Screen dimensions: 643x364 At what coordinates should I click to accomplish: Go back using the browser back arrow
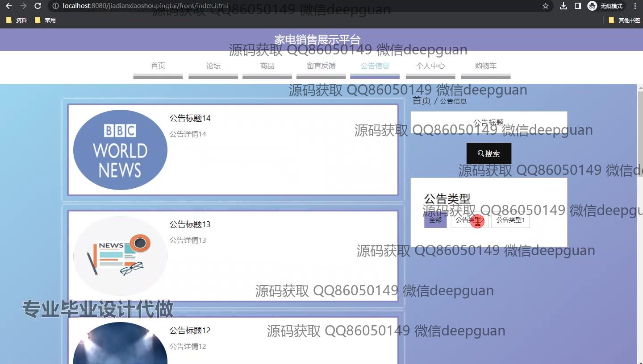coord(9,6)
